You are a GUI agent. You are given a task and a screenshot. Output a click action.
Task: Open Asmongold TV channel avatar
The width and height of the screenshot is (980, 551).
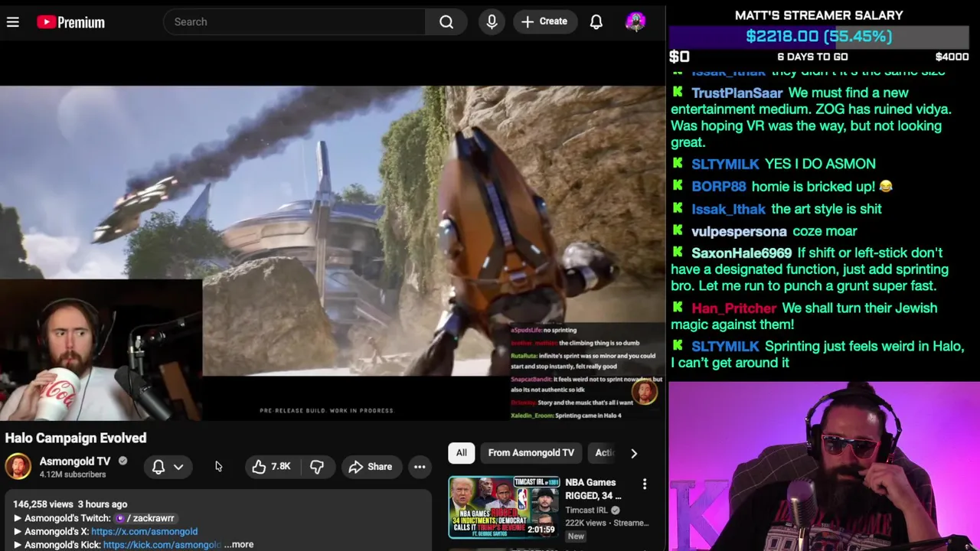coord(18,466)
